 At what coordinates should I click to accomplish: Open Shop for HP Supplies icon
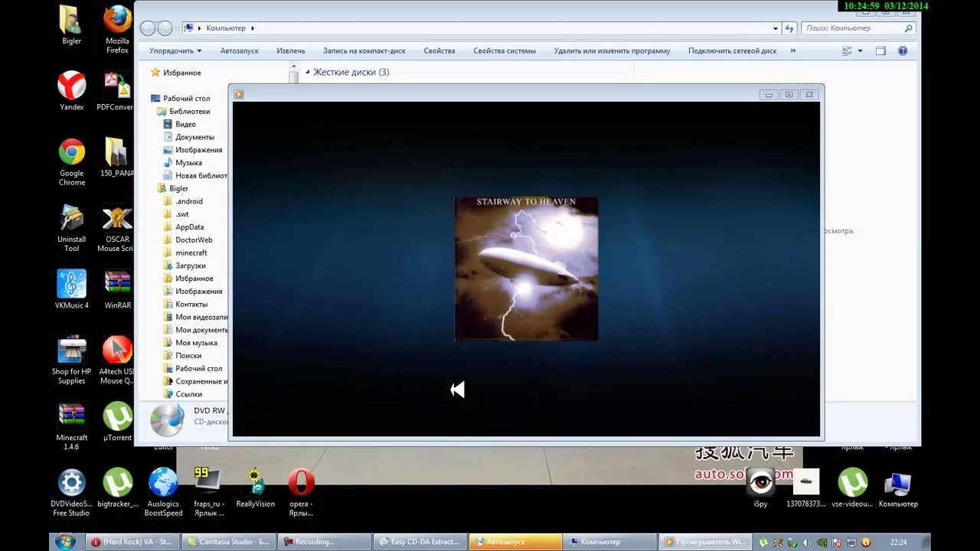pyautogui.click(x=72, y=360)
